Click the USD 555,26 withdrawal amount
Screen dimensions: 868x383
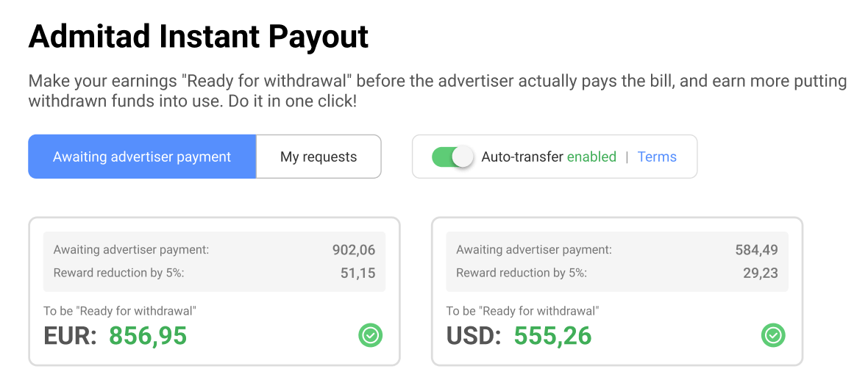pyautogui.click(x=552, y=336)
